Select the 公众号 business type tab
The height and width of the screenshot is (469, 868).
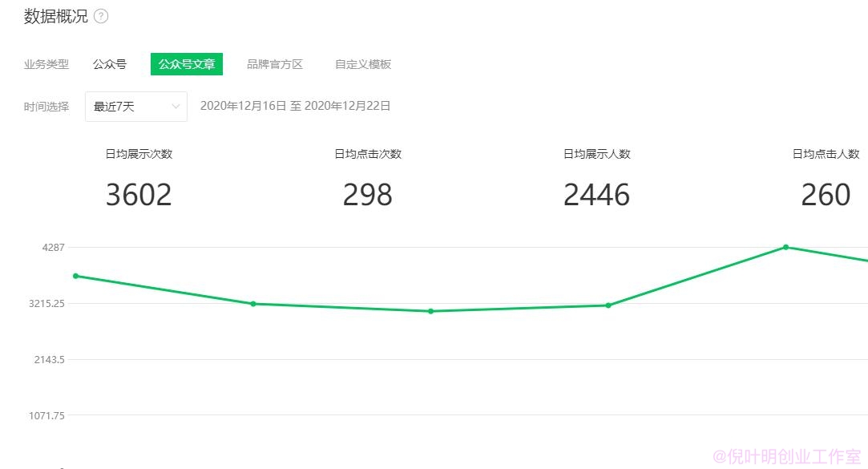pyautogui.click(x=110, y=64)
